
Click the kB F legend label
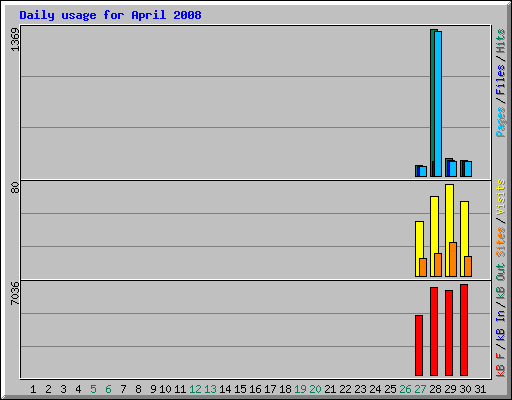point(500,365)
